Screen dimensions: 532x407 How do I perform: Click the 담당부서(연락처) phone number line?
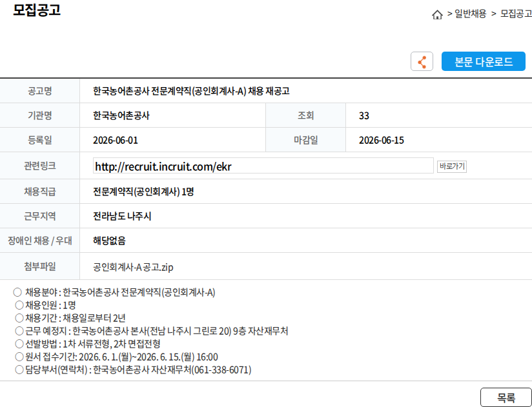(134, 370)
